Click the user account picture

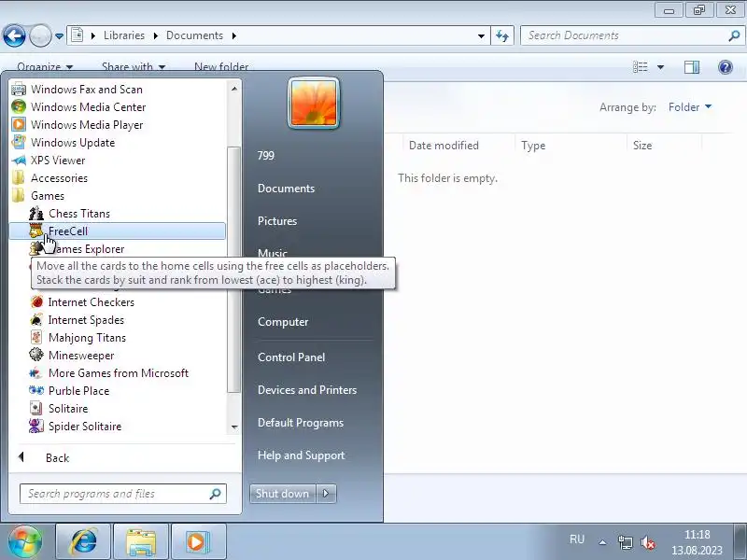314,103
